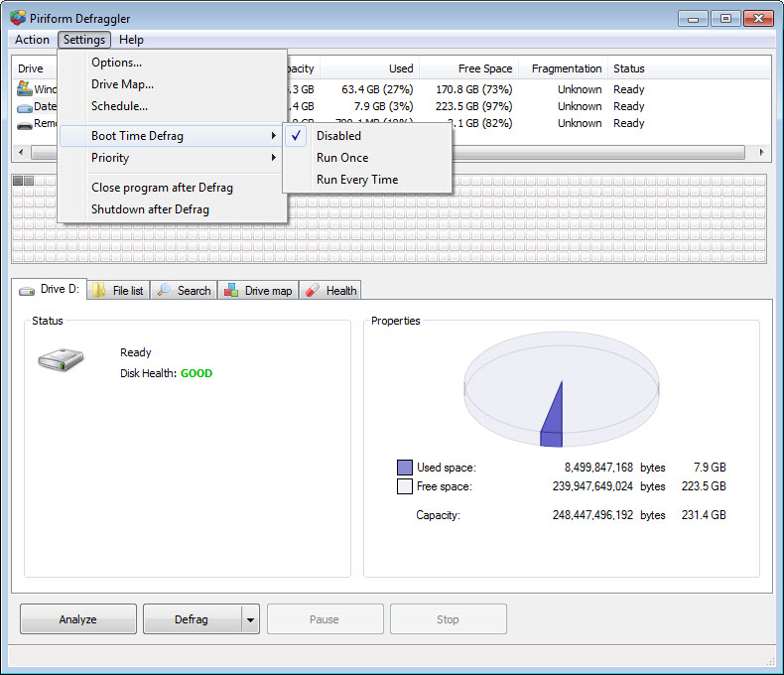This screenshot has height=675, width=784.
Task: Click the Windows drive icon in drive list
Action: [25, 88]
